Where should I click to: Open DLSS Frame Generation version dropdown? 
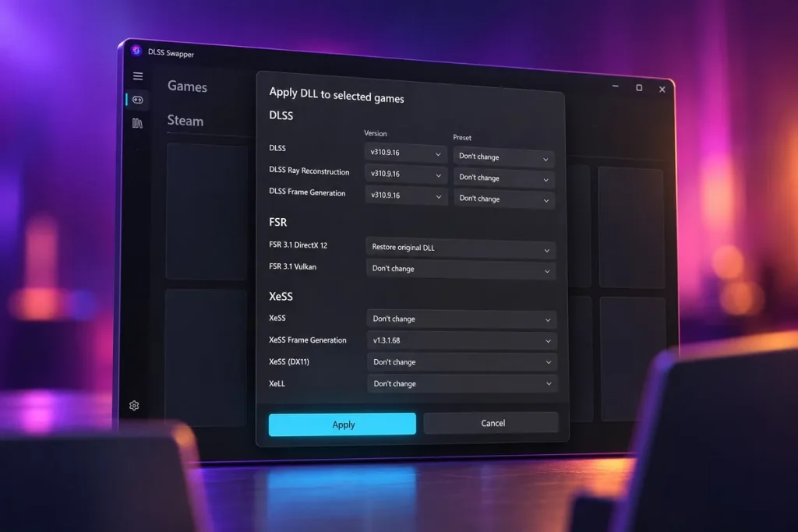(406, 196)
